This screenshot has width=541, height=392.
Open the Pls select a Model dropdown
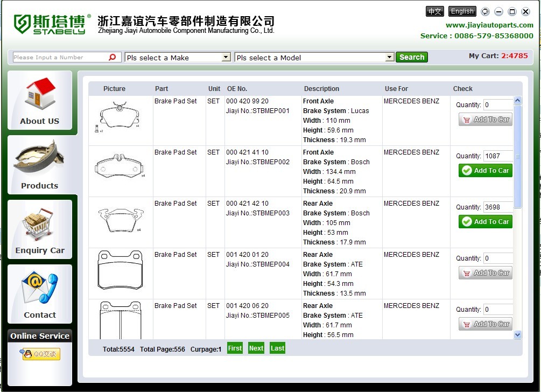pos(314,57)
